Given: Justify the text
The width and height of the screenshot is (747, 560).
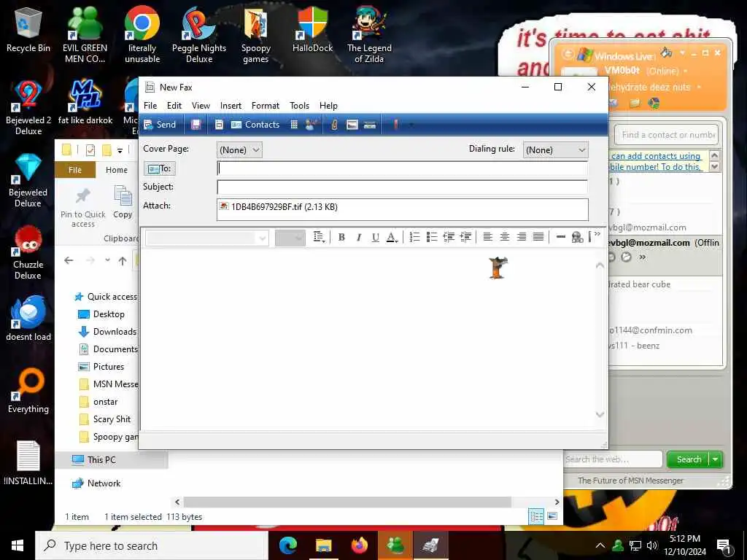Looking at the screenshot, I should [538, 237].
